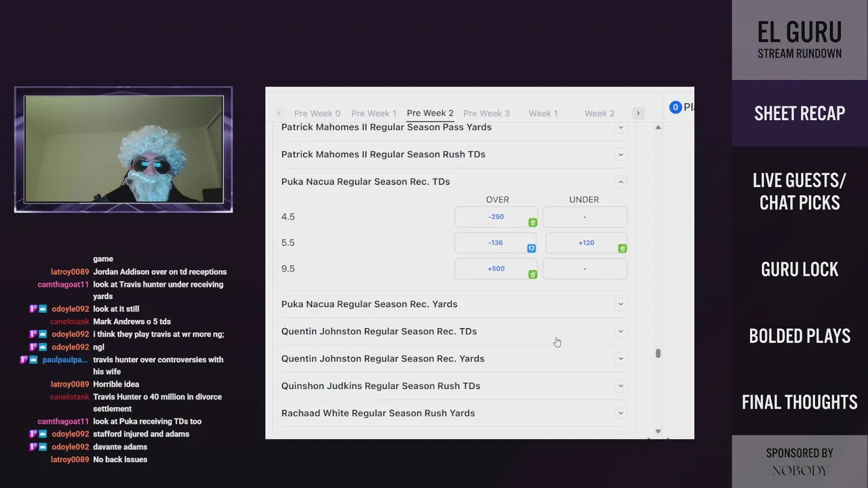Click chat username paulpaulpa...
Image resolution: width=868 pixels, height=488 pixels.
(65, 360)
